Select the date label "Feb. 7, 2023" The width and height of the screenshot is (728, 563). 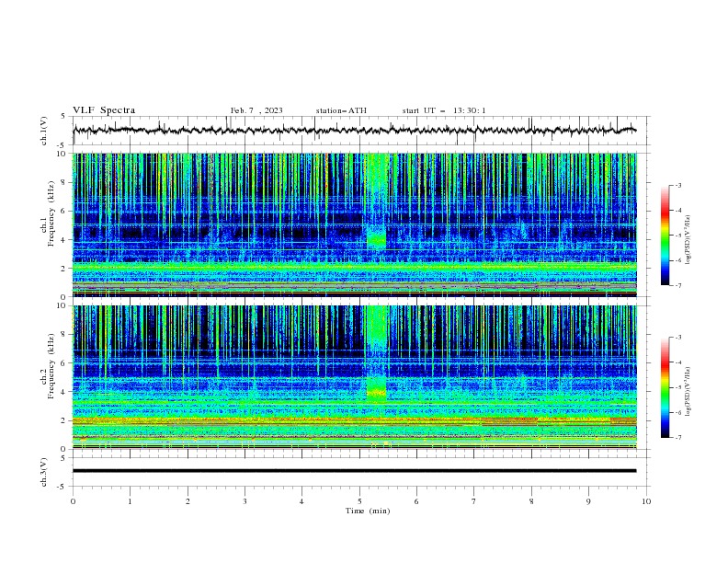256,110
